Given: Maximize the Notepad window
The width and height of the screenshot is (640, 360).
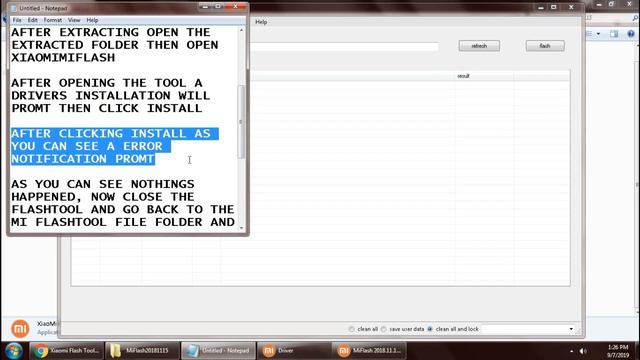Looking at the screenshot, I should pos(218,6).
